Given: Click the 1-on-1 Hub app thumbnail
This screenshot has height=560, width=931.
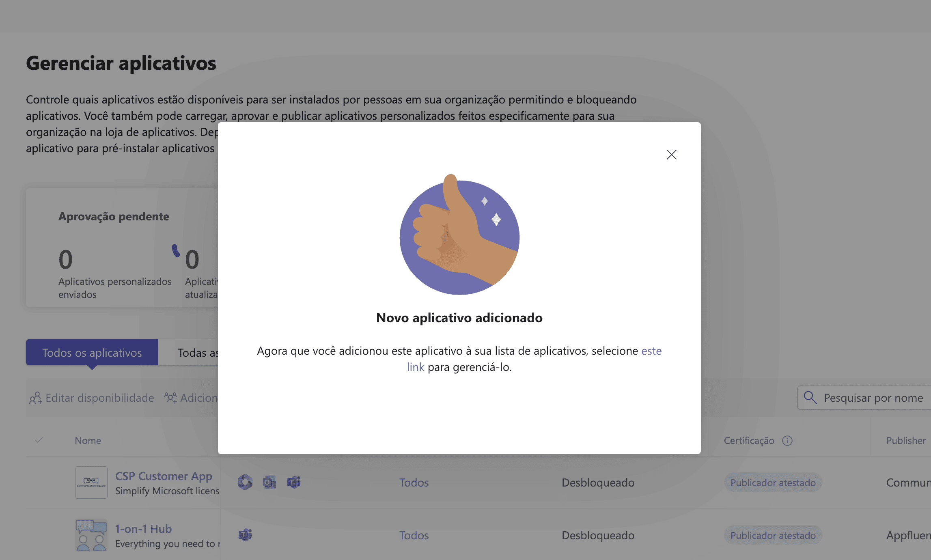Looking at the screenshot, I should (x=91, y=535).
